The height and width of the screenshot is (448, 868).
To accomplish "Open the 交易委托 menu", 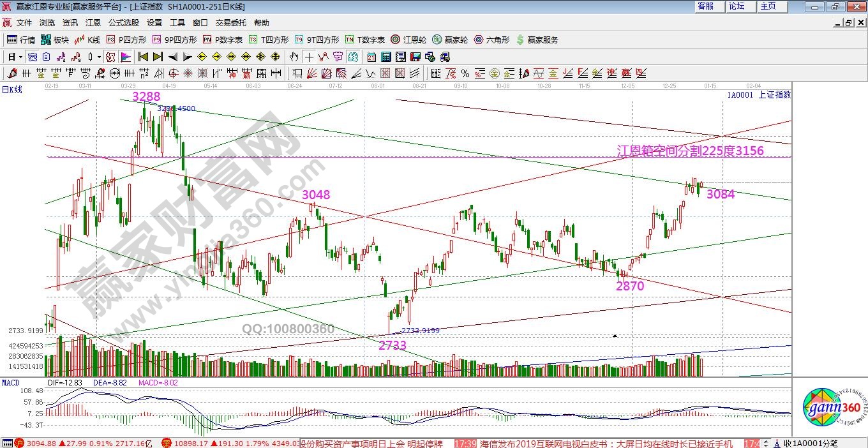I will (x=230, y=22).
